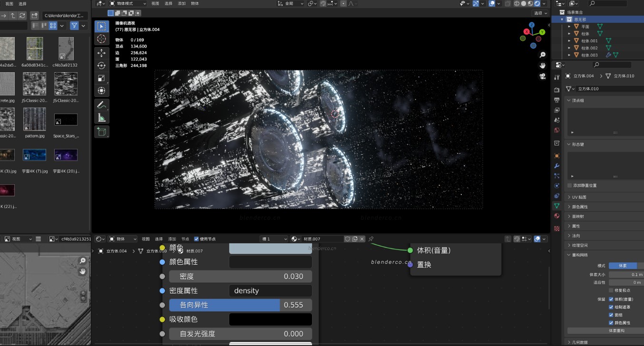Screen dimensions: 644x346
Task: Toggle proportional editing in viewport header
Action: pyautogui.click(x=344, y=3)
